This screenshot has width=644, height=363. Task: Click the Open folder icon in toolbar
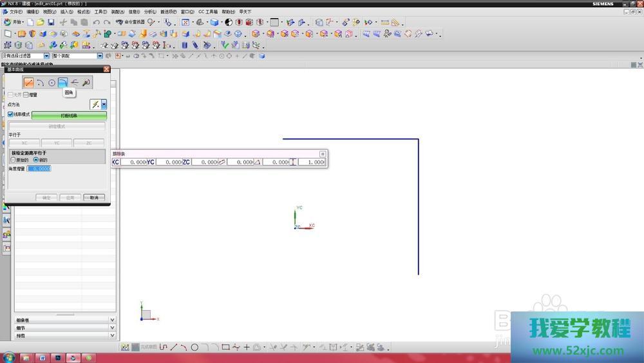41,22
